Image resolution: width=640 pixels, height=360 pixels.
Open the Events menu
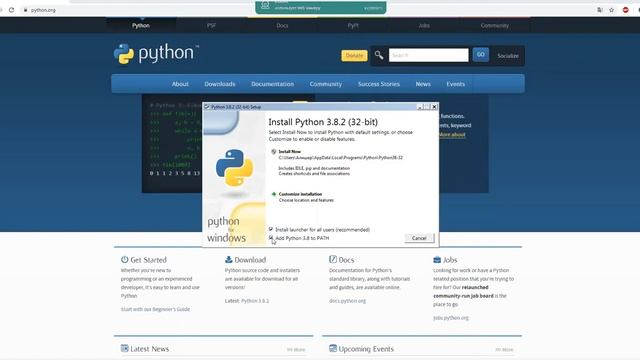click(x=456, y=84)
